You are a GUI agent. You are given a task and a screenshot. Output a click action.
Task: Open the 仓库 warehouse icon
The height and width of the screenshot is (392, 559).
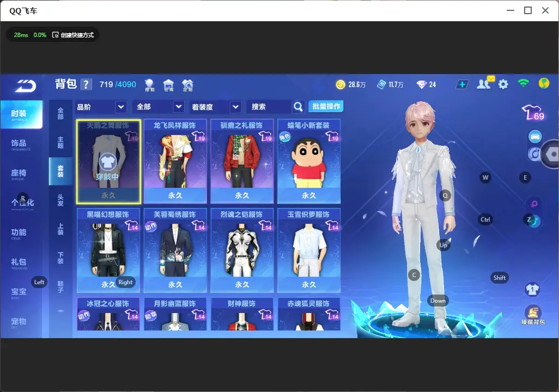coord(169,85)
